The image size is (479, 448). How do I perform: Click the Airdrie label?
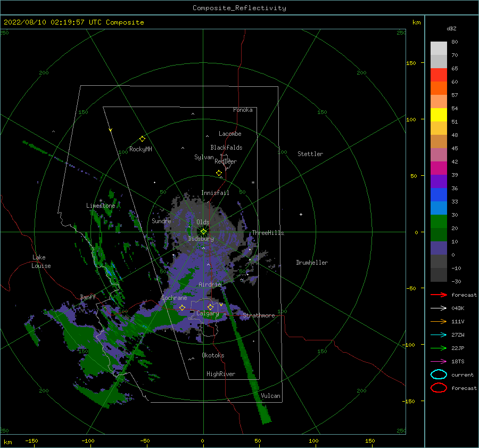[210, 284]
